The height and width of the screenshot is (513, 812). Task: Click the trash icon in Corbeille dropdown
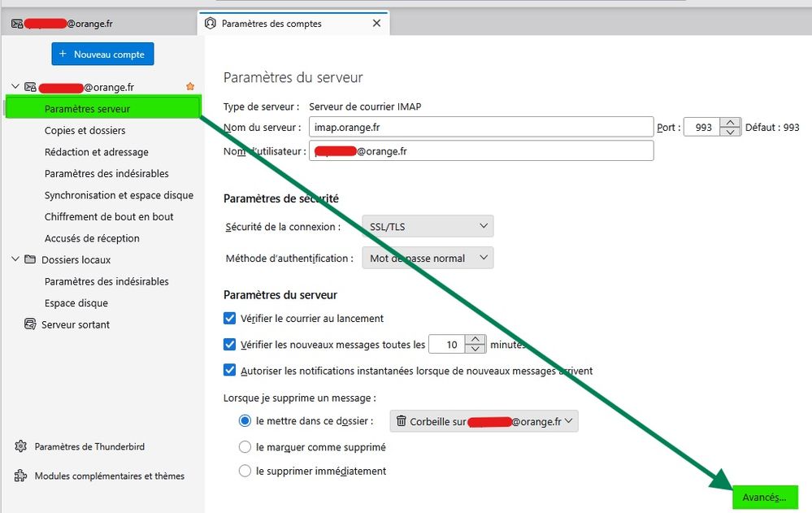[x=402, y=421]
